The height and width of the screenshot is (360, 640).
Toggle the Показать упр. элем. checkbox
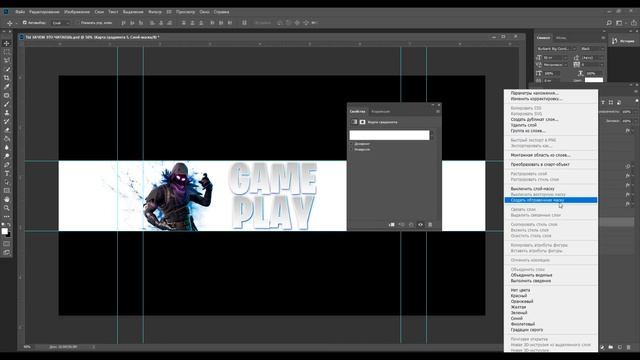click(77, 23)
